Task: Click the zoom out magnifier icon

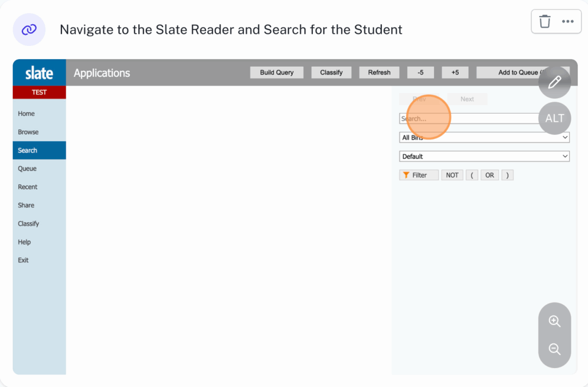Action: tap(554, 349)
